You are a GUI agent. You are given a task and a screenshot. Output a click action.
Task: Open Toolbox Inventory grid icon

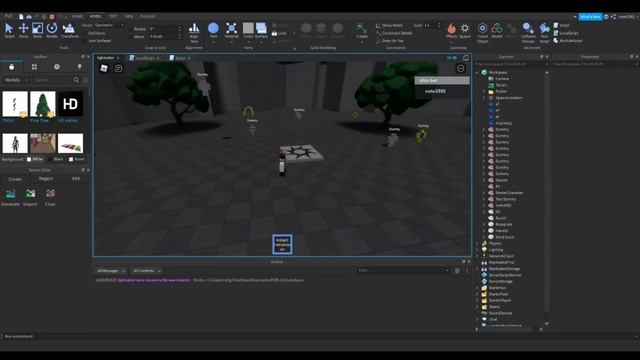tap(34, 67)
